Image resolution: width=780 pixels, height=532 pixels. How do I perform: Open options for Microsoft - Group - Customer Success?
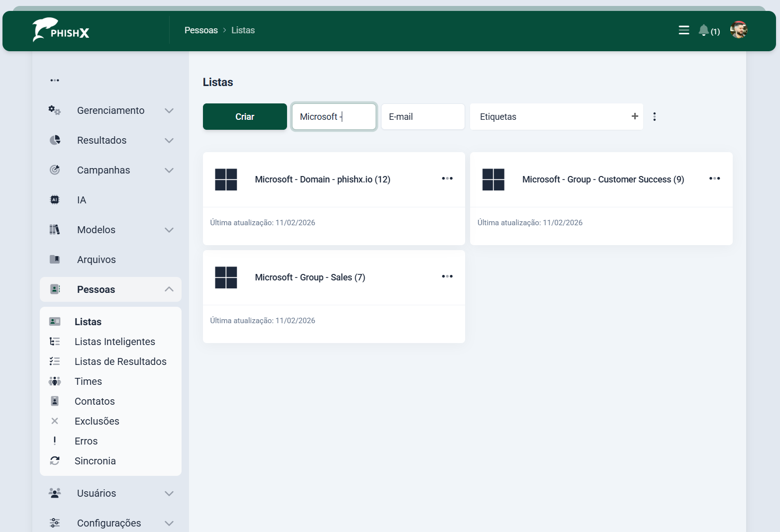715,178
